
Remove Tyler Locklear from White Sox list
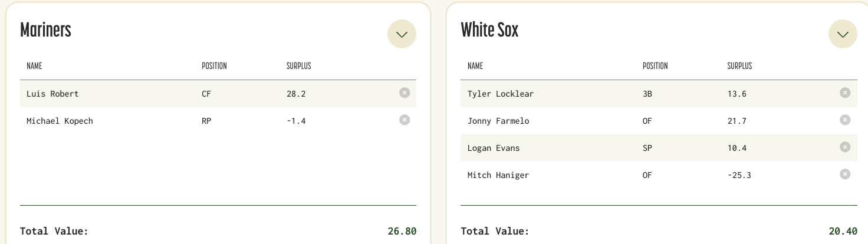845,93
